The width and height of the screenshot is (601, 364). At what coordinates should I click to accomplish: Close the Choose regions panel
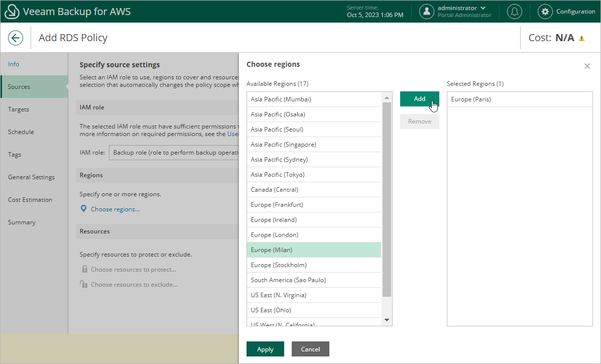pyautogui.click(x=587, y=66)
